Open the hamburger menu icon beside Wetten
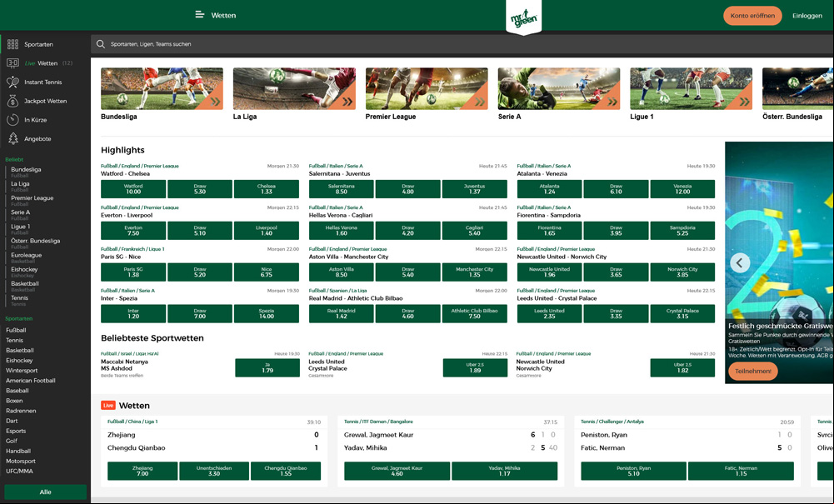The width and height of the screenshot is (834, 504). coord(199,15)
